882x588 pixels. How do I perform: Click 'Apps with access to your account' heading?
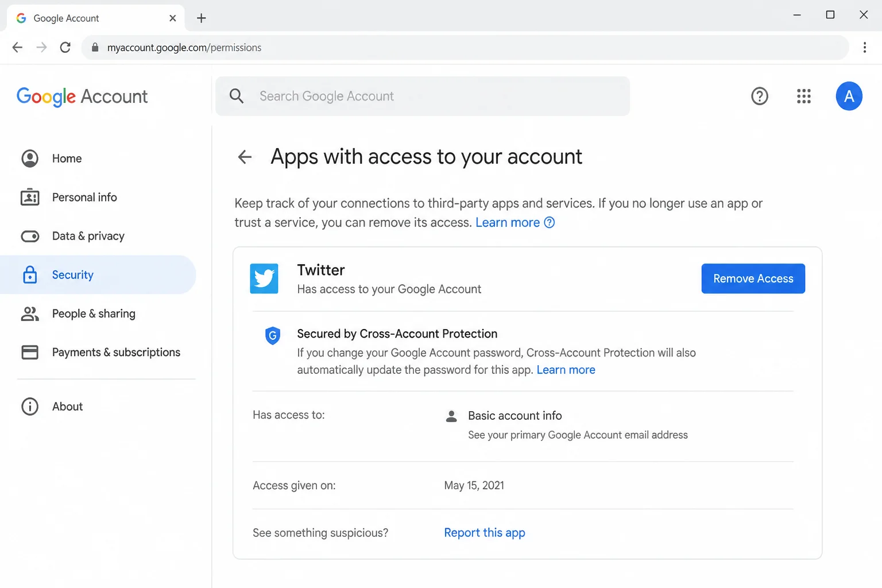(x=426, y=157)
